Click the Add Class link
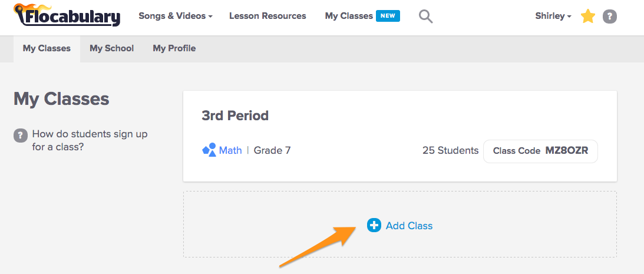This screenshot has width=644, height=274. (409, 226)
